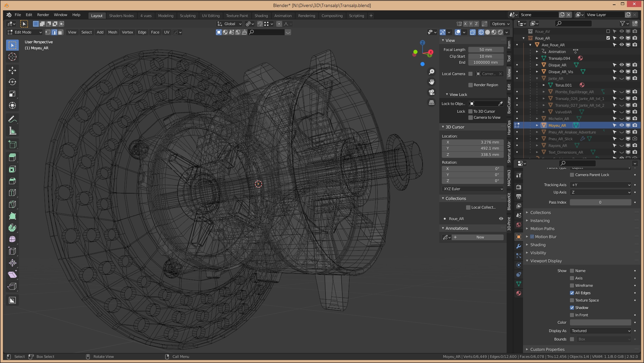Viewport: 644px width, 363px height.
Task: Open the Edit Mode selector dropdown
Action: (x=25, y=32)
